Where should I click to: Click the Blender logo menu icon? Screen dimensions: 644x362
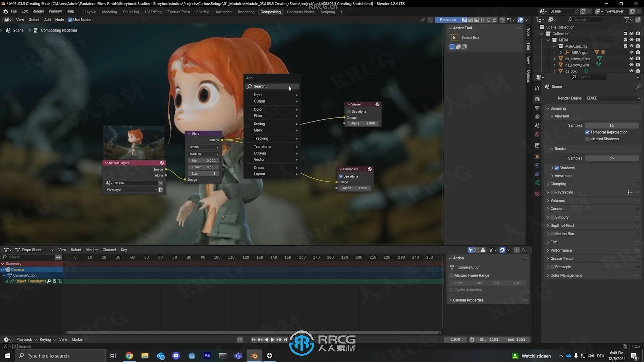tap(5, 11)
